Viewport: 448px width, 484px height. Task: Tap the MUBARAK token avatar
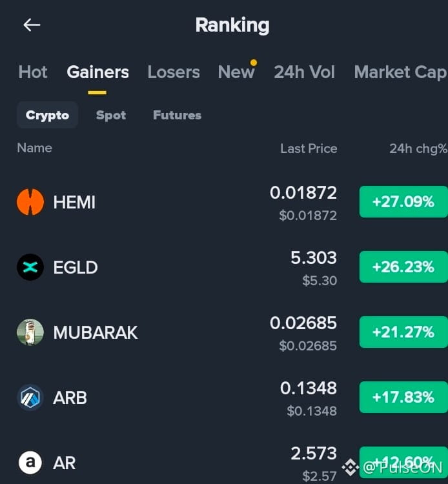[x=30, y=332]
